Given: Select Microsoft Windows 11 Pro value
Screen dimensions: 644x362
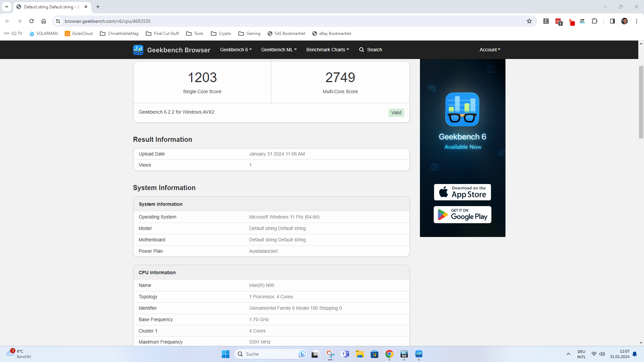Looking at the screenshot, I should click(284, 217).
